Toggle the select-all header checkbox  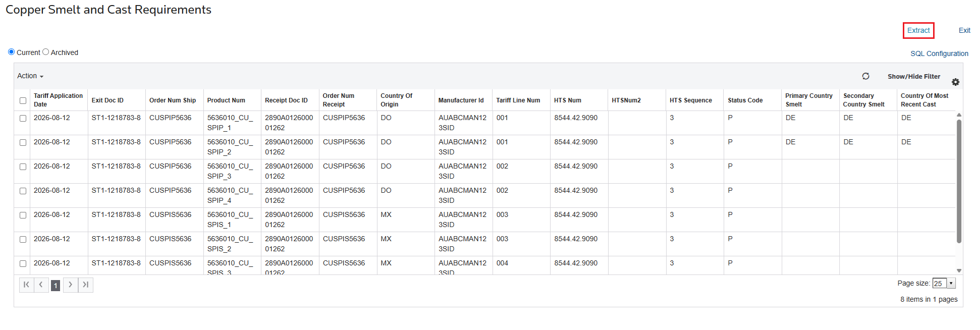tap(23, 100)
